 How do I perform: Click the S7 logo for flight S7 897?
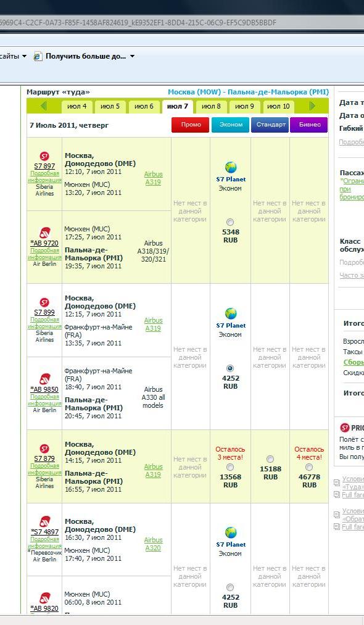coord(44,156)
